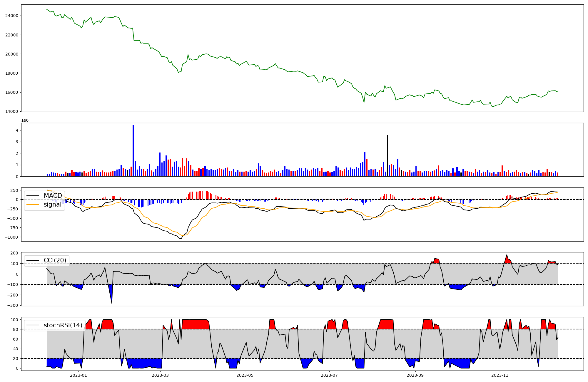
Task: Click the 14000 price axis label
Action: tap(12, 111)
